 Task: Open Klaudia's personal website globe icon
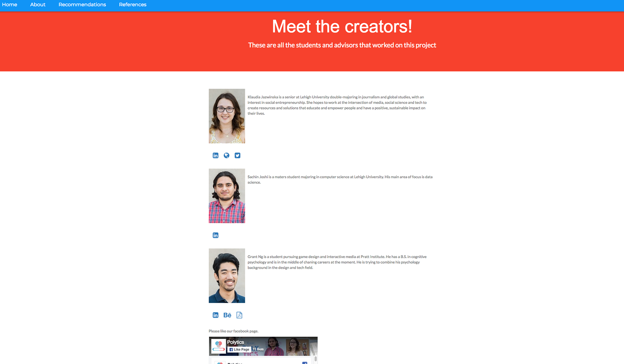[227, 156]
